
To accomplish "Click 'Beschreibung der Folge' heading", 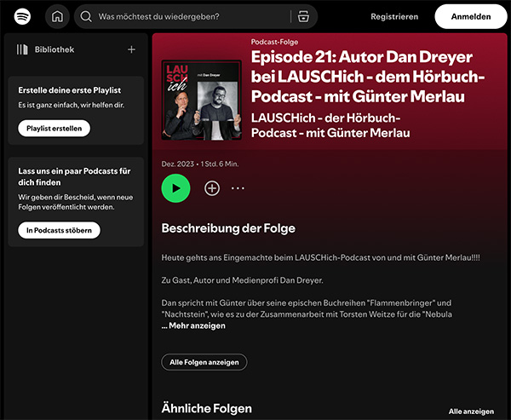I will (x=228, y=228).
